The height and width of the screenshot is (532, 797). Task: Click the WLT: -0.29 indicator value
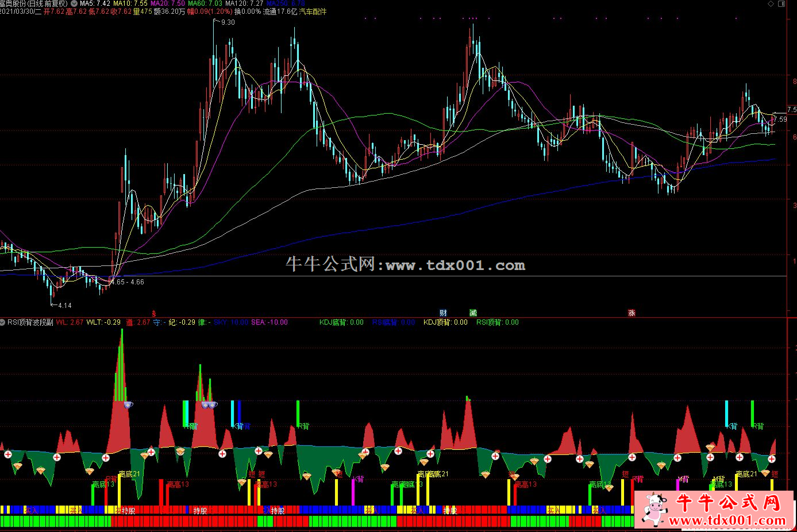click(x=103, y=322)
